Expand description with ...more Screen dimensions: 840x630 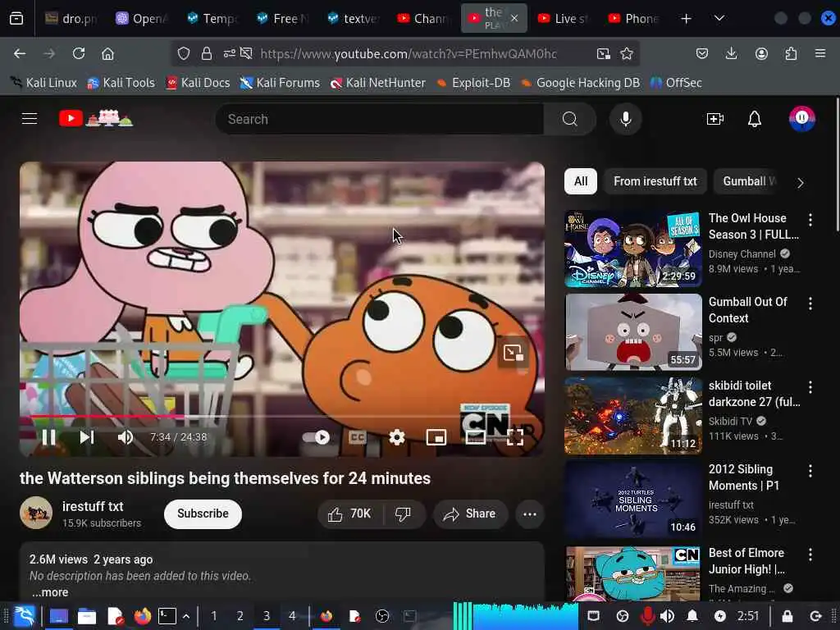pos(50,592)
